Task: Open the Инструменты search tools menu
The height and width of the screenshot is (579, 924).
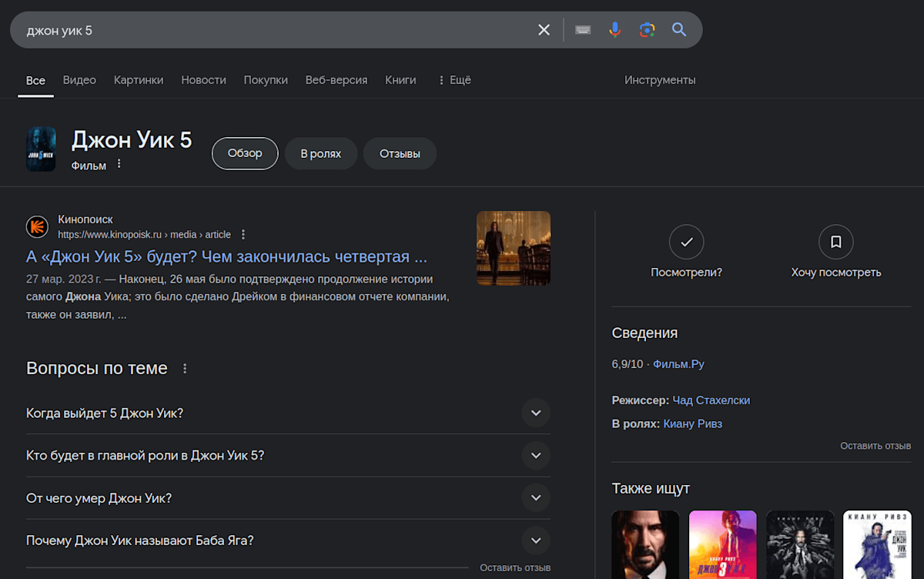Action: tap(660, 80)
